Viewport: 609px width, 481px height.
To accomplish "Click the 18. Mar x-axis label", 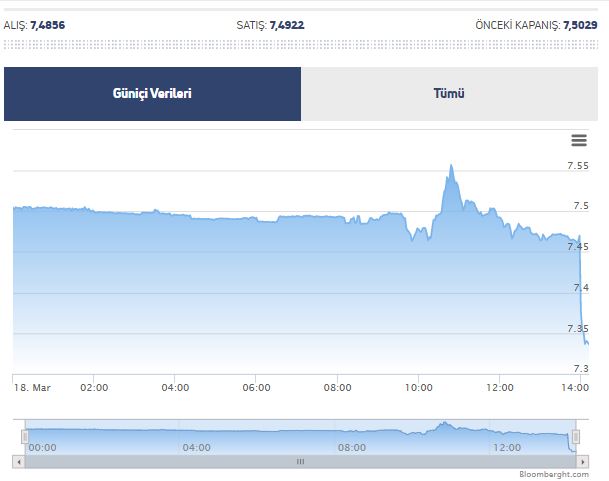I will coord(32,387).
